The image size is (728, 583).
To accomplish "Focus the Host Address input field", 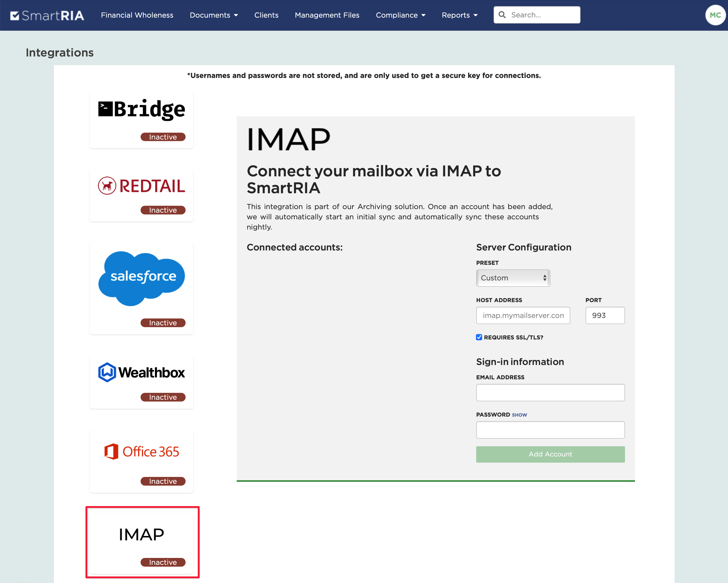I will tap(523, 315).
